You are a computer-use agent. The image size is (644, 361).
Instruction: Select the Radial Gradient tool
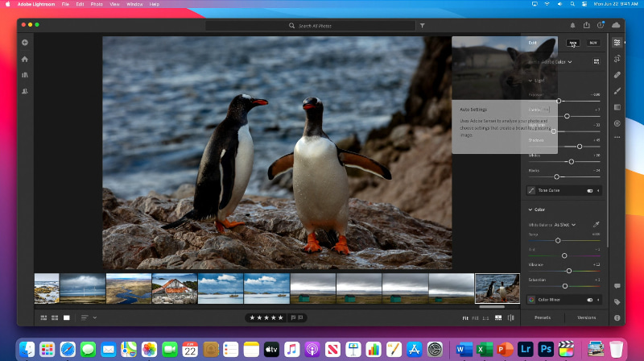(617, 123)
